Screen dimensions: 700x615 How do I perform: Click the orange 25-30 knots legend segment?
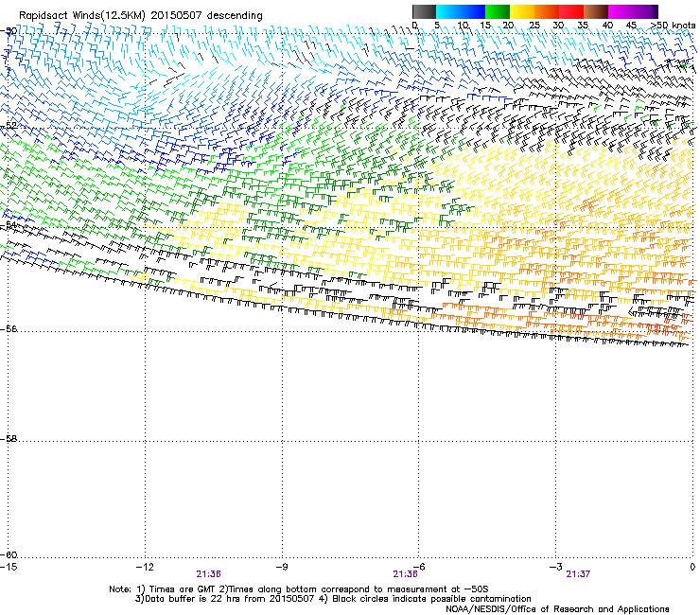click(547, 11)
